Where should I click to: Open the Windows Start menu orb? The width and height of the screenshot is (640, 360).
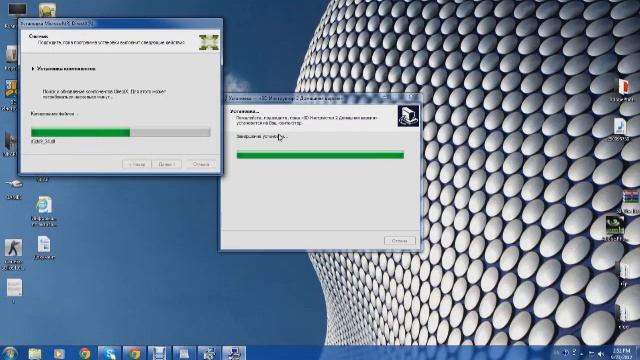(10, 353)
